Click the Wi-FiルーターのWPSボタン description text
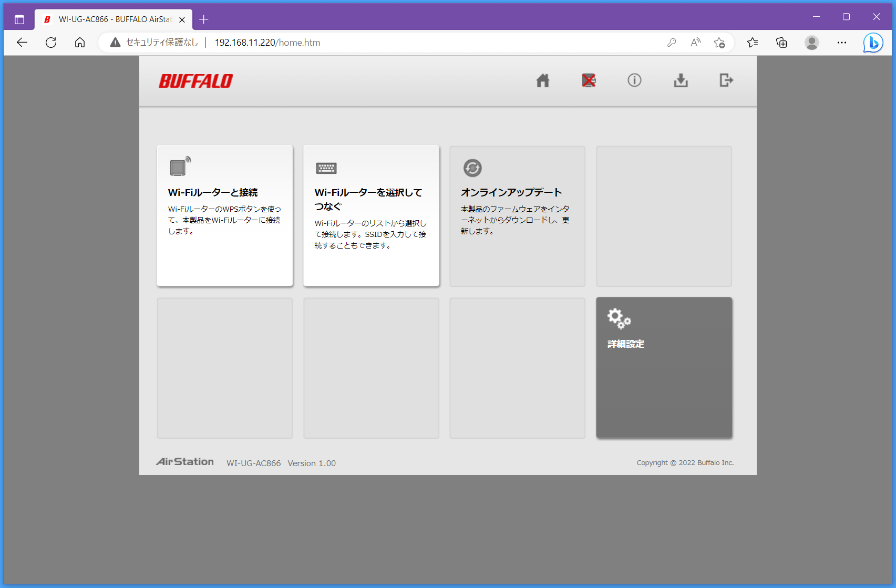The width and height of the screenshot is (896, 588). click(224, 220)
